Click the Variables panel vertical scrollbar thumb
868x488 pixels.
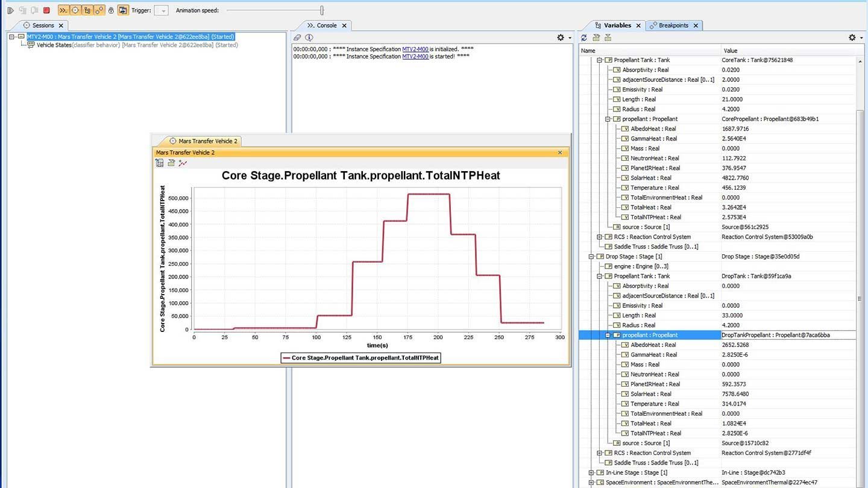(x=860, y=298)
